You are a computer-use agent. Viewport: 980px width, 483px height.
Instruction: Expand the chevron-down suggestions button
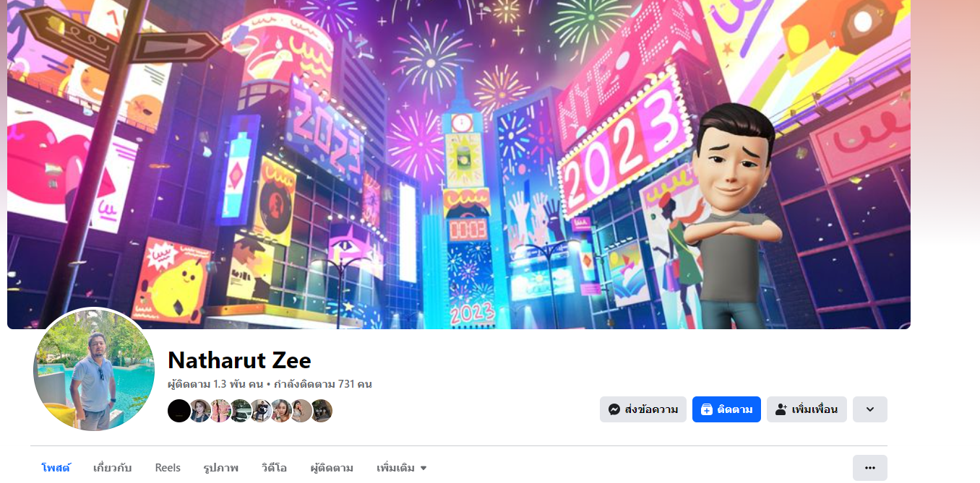870,409
